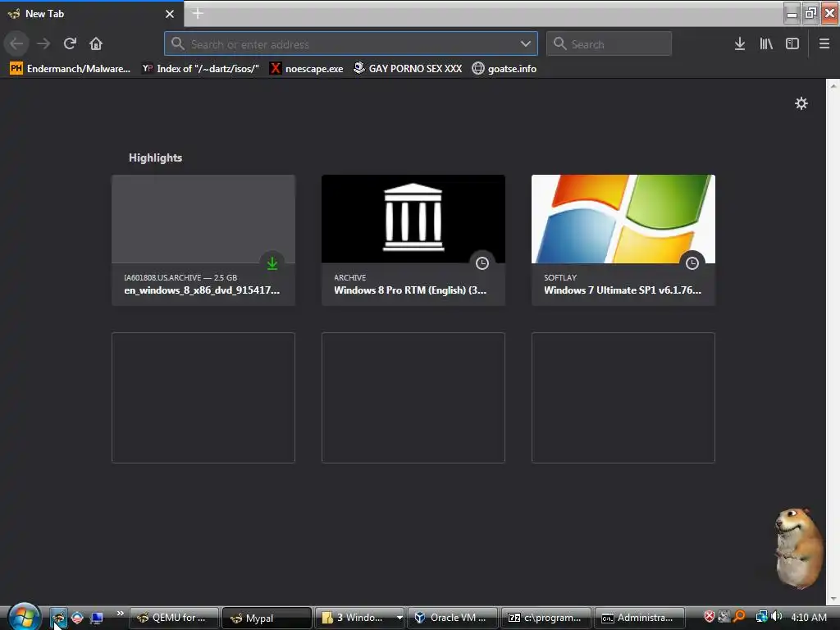Viewport: 840px width, 630px height.
Task: Click the Search box in toolbar
Action: pyautogui.click(x=609, y=43)
